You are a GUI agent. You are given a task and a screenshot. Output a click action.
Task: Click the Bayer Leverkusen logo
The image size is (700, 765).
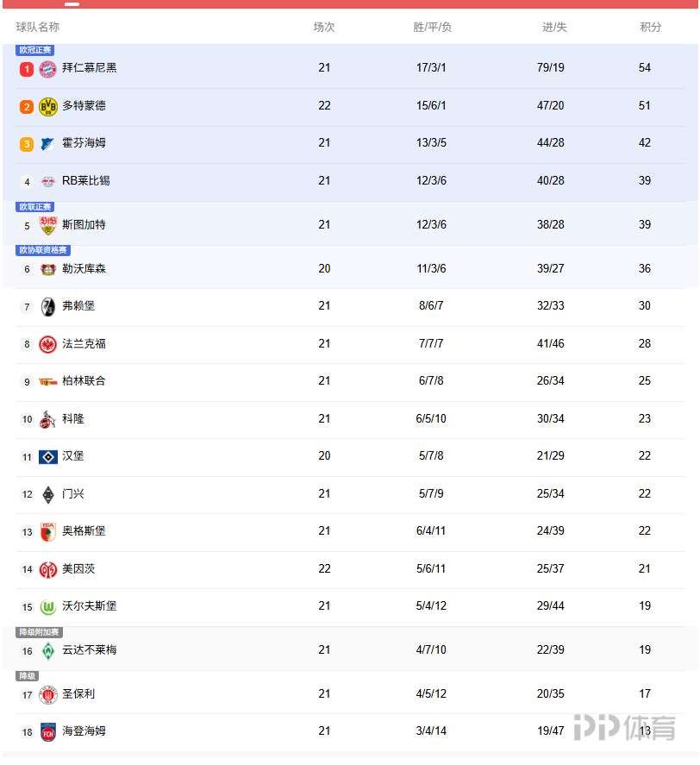[x=48, y=269]
